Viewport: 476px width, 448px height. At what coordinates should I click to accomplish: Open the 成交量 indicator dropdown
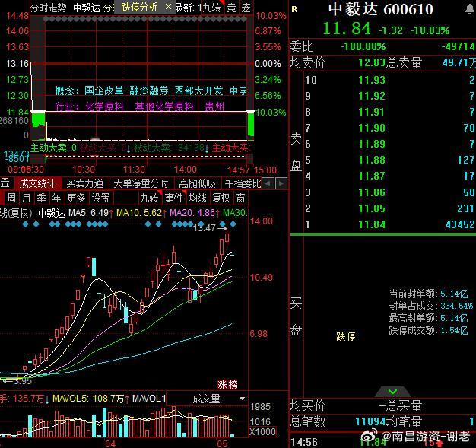[206, 399]
